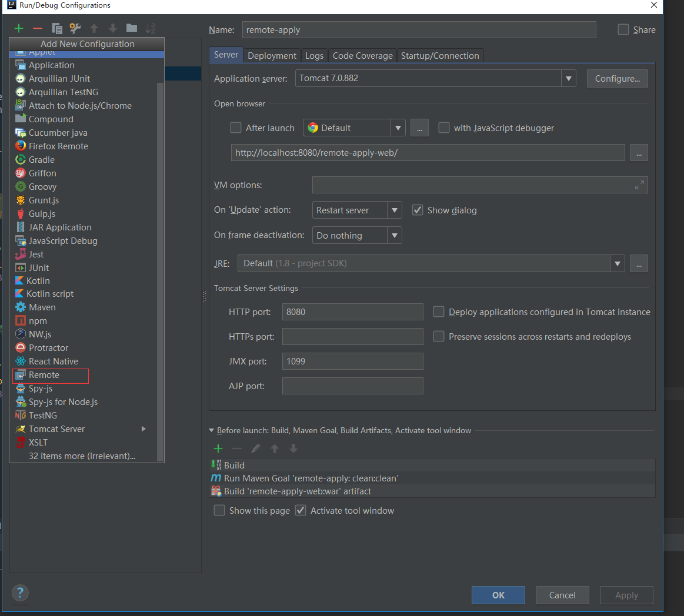Click the JMX port field
Image resolution: width=684 pixels, height=616 pixels.
pyautogui.click(x=352, y=361)
